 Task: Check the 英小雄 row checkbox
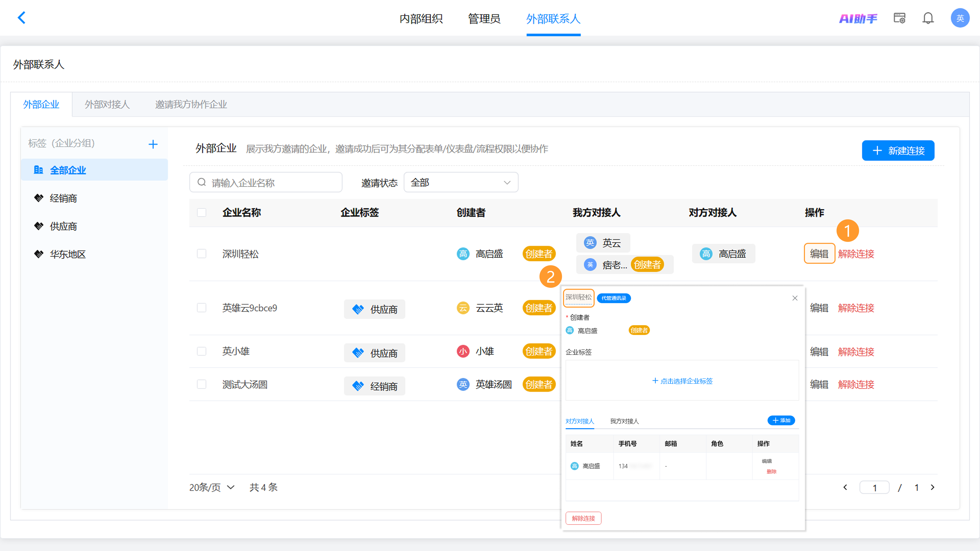click(x=202, y=351)
